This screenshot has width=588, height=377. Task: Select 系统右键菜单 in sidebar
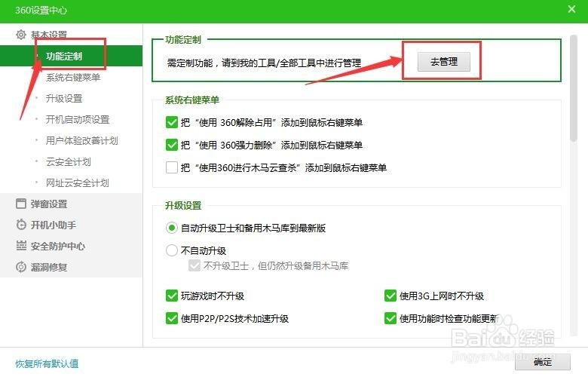73,77
